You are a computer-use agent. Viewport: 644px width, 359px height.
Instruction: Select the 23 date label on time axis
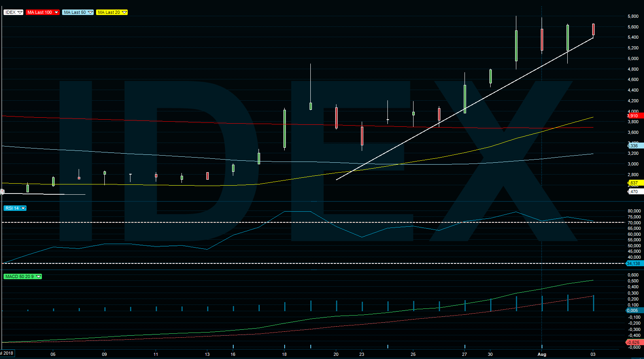point(362,354)
